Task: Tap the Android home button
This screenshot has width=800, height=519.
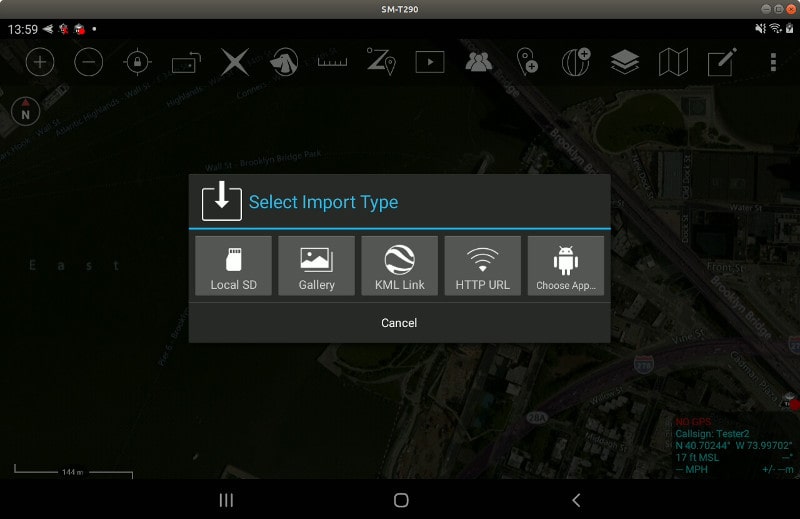Action: pos(401,500)
